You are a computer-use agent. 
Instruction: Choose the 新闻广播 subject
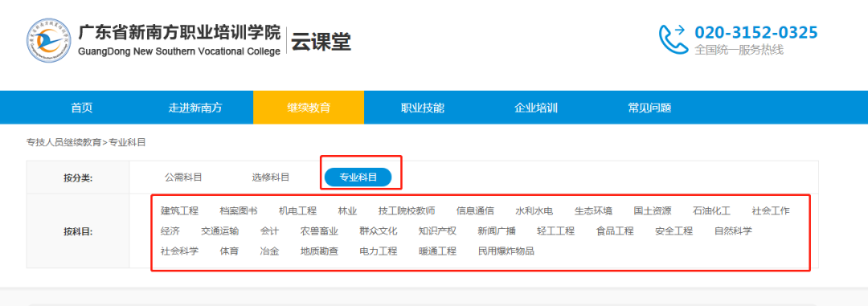[497, 231]
